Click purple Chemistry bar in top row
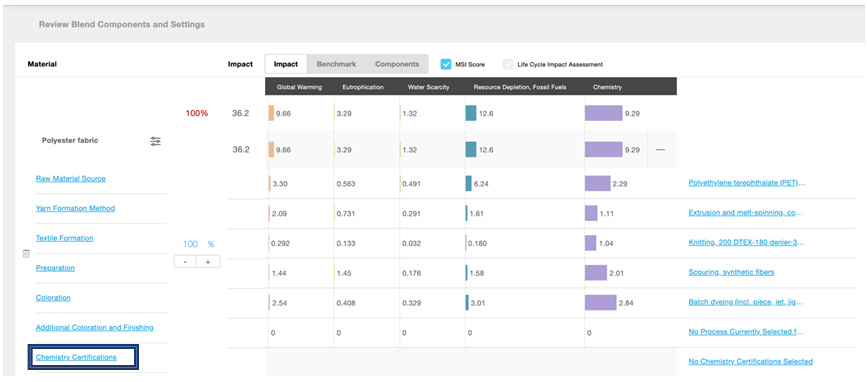 (x=603, y=113)
